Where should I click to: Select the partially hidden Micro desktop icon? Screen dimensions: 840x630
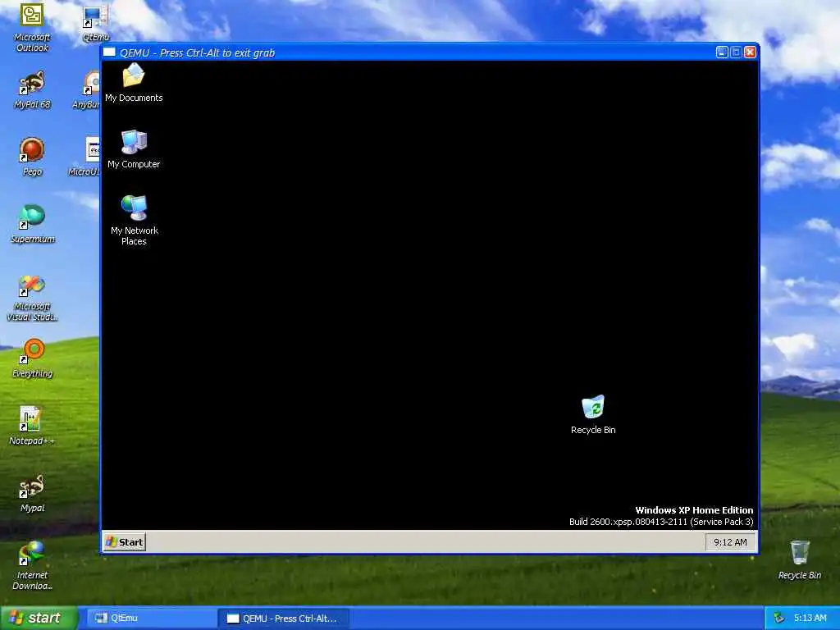tap(85, 157)
